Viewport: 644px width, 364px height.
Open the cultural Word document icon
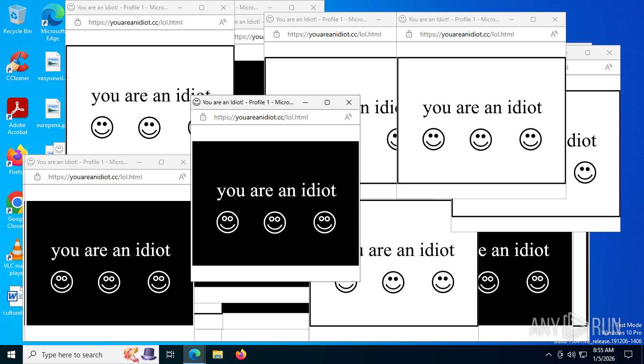pos(14,301)
